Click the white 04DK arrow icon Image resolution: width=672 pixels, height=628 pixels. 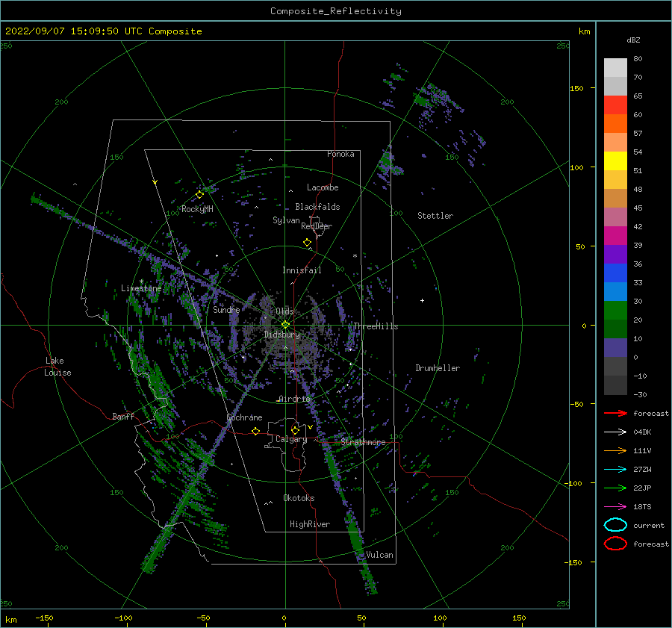click(615, 432)
